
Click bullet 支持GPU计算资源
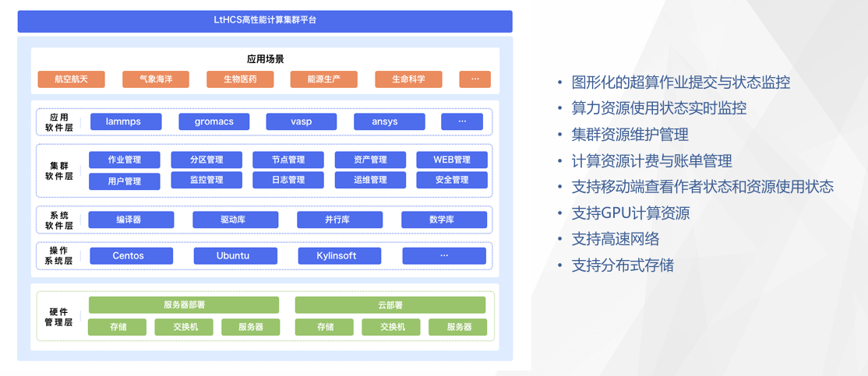tap(630, 213)
